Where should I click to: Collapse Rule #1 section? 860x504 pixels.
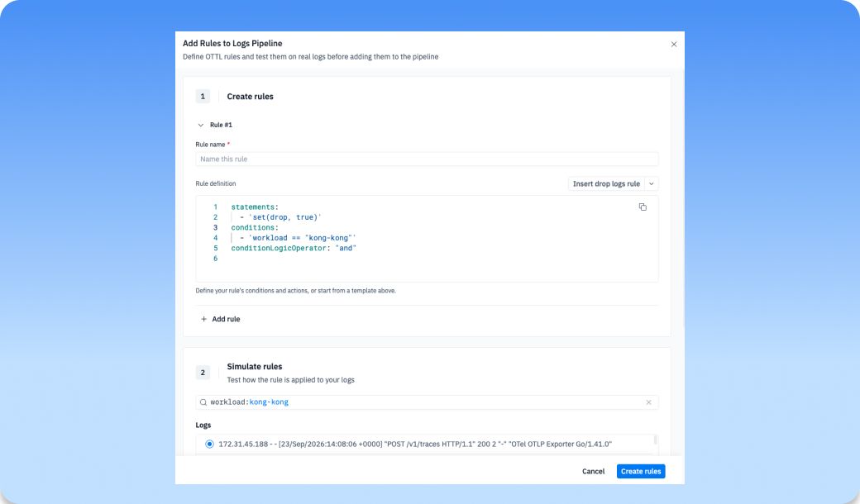click(x=201, y=125)
